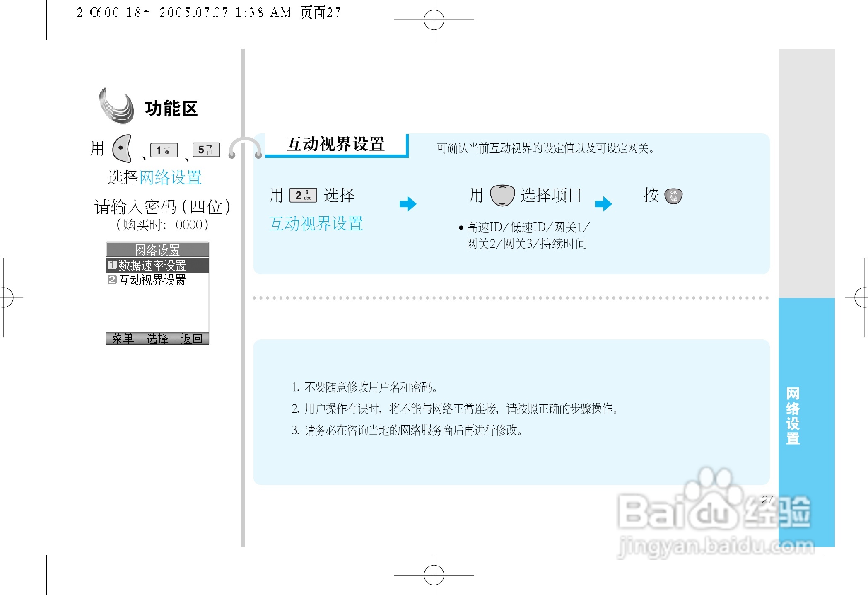Image resolution: width=868 pixels, height=595 pixels.
Task: Click the second blue arrow before 按
Action: 603,203
